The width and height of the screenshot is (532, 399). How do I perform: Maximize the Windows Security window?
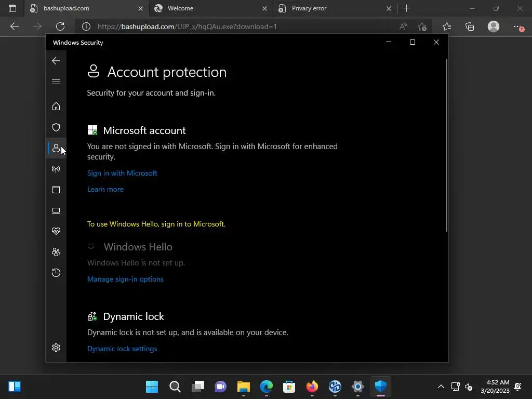pos(412,42)
